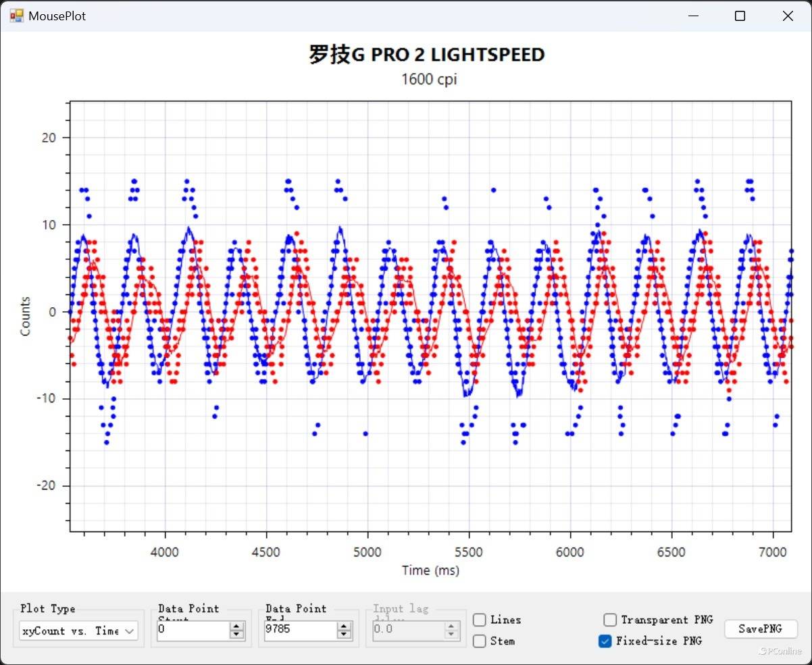The width and height of the screenshot is (812, 665).
Task: Click the chart title G PRO 2 LIGHTSPEED
Action: pyautogui.click(x=427, y=55)
